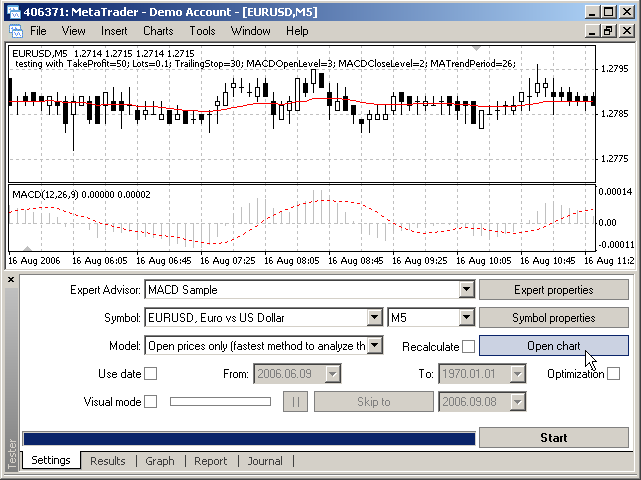Click the pause button next to speed slider
The width and height of the screenshot is (641, 480).
click(295, 401)
